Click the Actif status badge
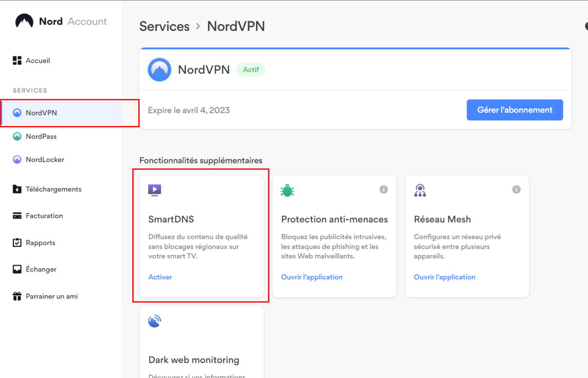This screenshot has height=378, width=588. pos(251,70)
